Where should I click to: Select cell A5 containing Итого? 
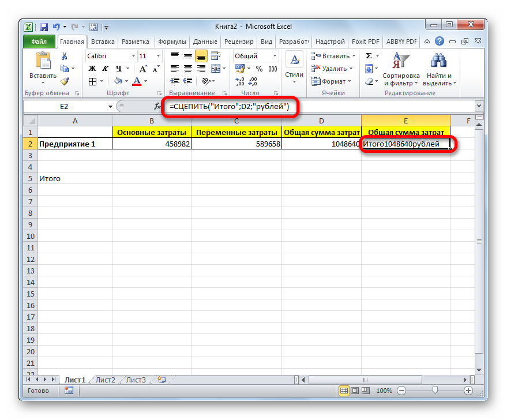point(75,178)
